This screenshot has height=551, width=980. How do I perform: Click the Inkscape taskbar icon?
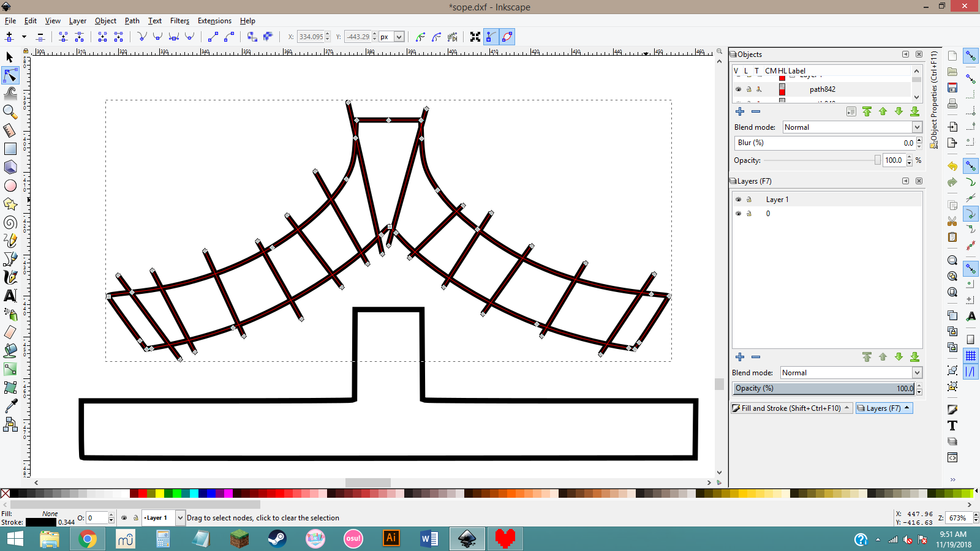click(x=467, y=539)
